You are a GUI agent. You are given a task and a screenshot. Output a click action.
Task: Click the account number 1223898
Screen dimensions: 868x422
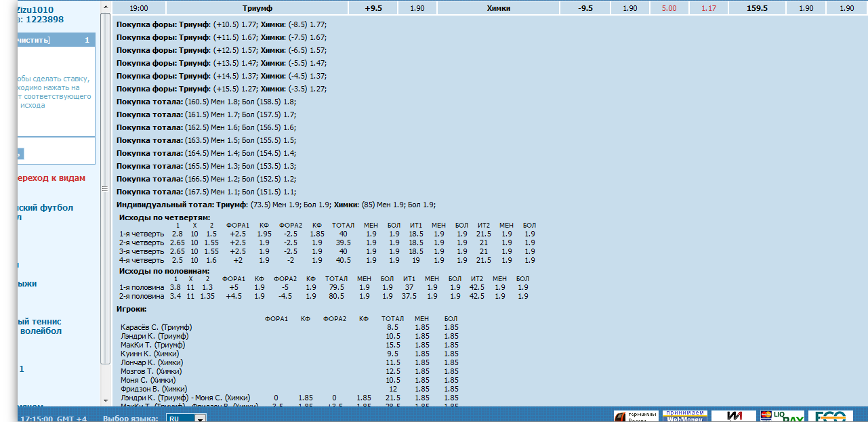(x=45, y=20)
